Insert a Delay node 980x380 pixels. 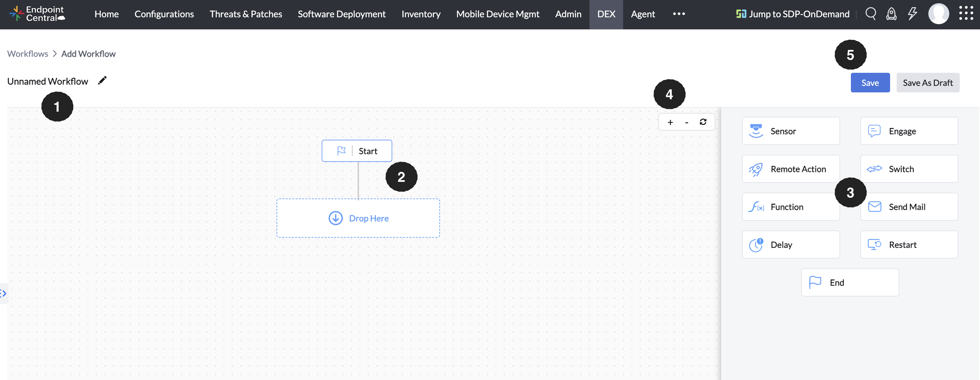pos(790,244)
